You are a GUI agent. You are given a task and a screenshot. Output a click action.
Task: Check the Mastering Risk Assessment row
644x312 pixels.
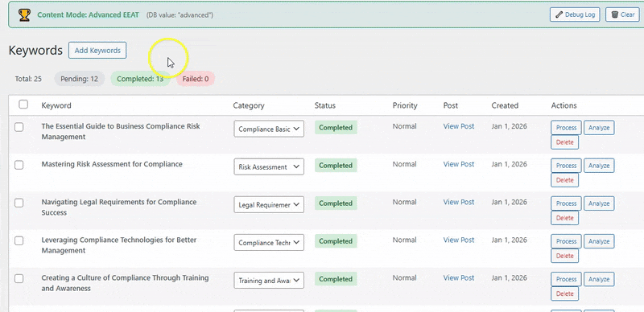(19, 165)
